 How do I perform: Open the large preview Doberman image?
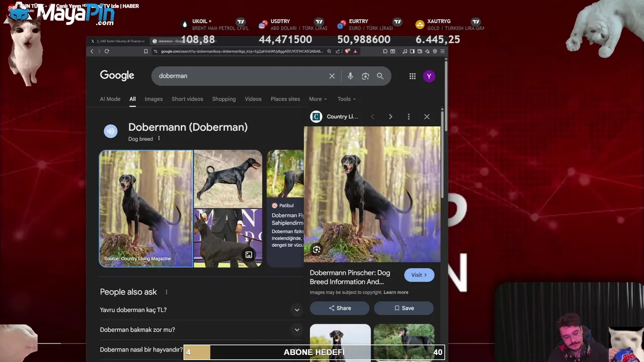coord(372,194)
